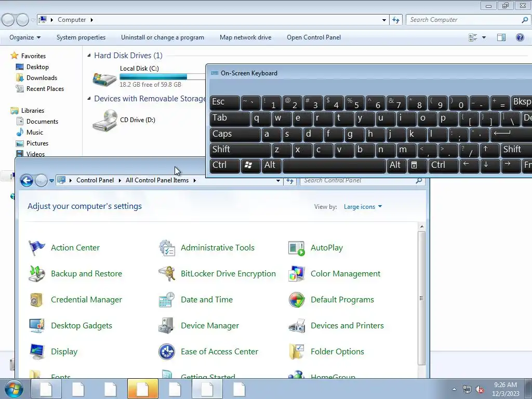Select the Local Disk (C:) drive icon
This screenshot has width=532, height=399.
[x=104, y=79]
